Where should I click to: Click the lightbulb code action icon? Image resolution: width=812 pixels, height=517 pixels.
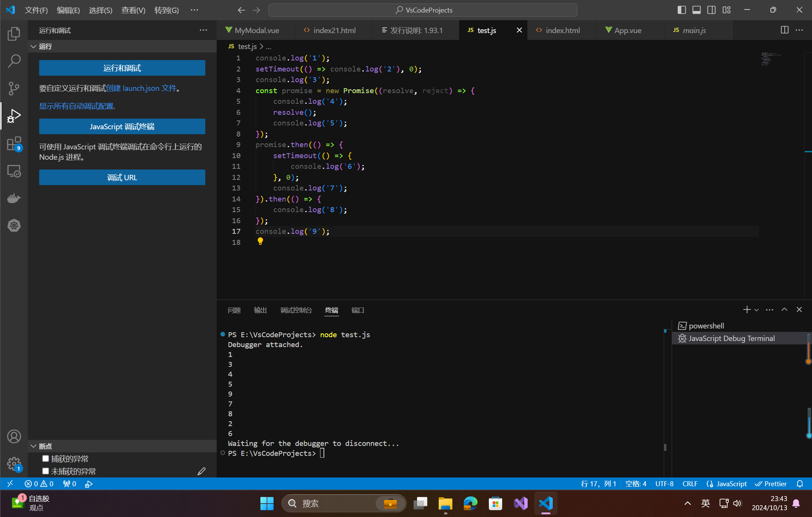(x=260, y=241)
